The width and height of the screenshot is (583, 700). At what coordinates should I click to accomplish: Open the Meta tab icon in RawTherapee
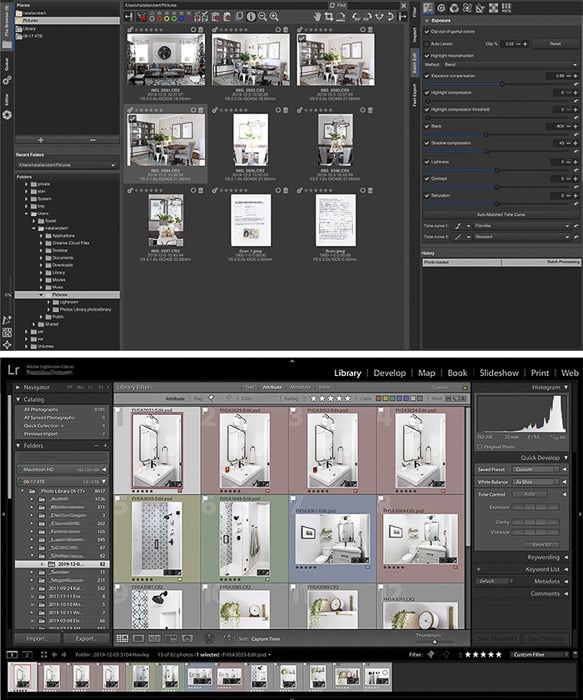506,8
